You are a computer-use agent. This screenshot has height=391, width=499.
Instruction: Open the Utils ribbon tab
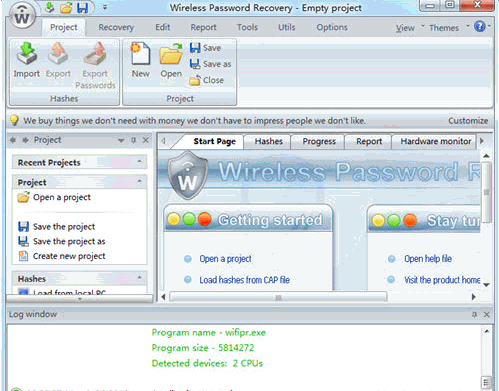pyautogui.click(x=287, y=27)
